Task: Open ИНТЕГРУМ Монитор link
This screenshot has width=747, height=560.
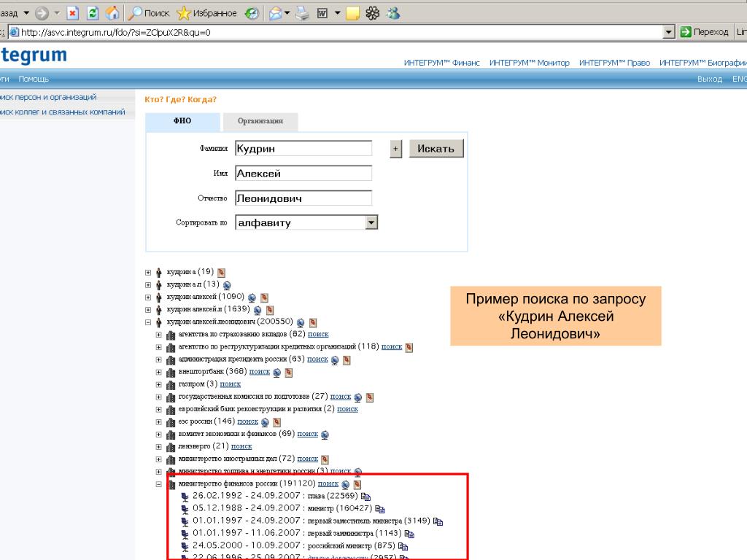Action: pyautogui.click(x=530, y=63)
